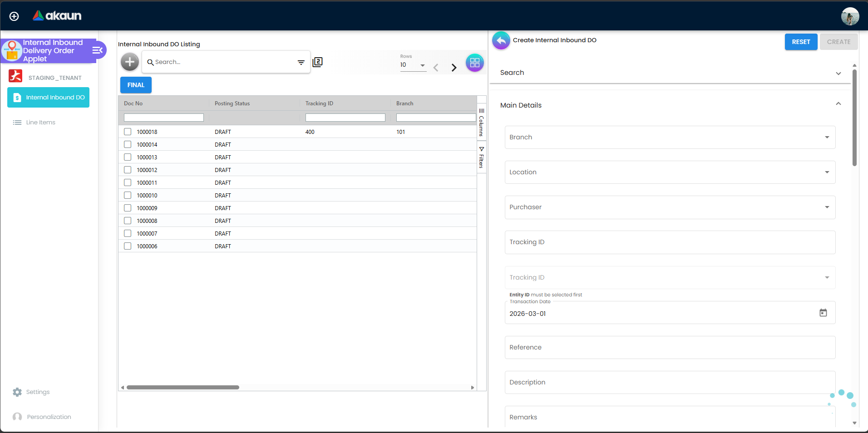This screenshot has height=433, width=868.
Task: Click the back arrow beside Create Internal Inbound DO
Action: click(501, 41)
